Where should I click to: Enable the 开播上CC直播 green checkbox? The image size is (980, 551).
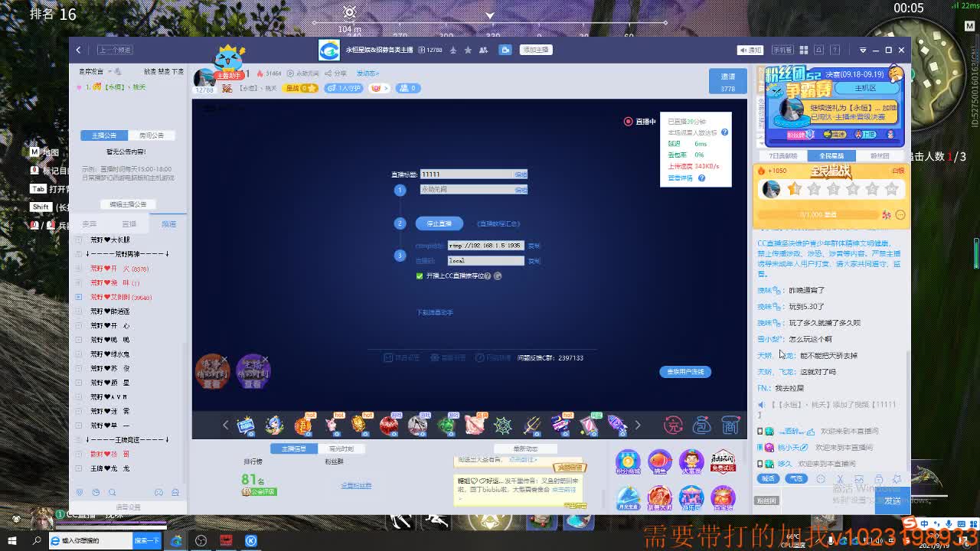(418, 275)
